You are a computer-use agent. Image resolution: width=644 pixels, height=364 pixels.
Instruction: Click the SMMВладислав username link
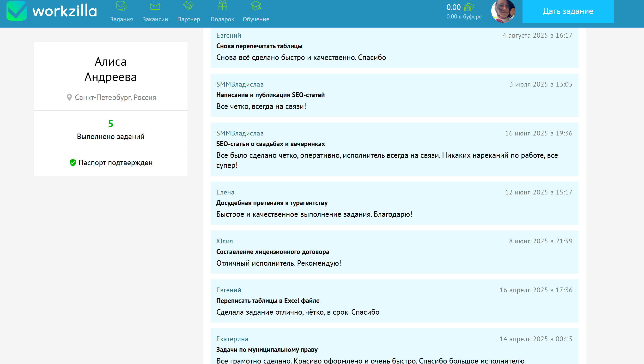click(240, 84)
